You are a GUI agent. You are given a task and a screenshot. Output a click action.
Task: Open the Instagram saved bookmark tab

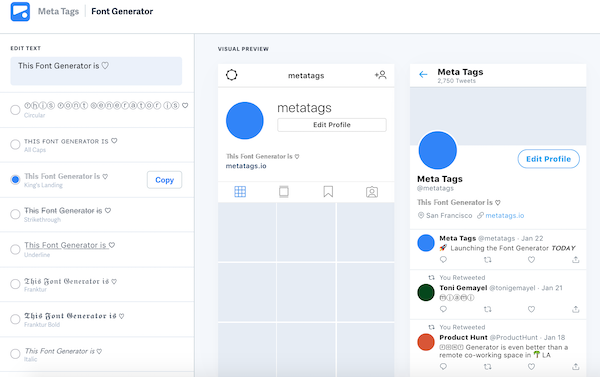tap(328, 191)
